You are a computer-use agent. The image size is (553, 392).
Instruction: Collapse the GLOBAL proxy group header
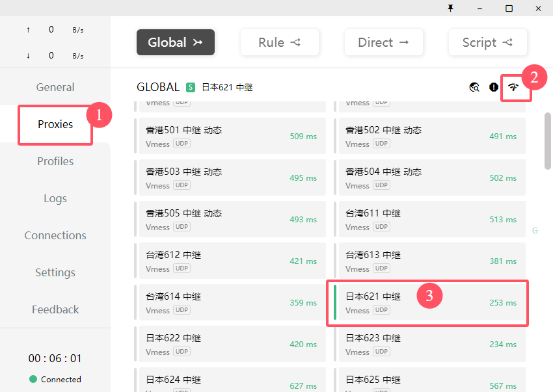coord(158,87)
